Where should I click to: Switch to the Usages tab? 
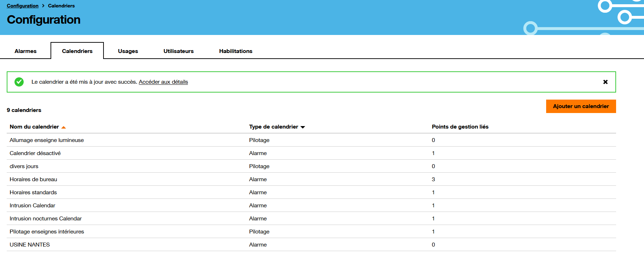coord(128,51)
